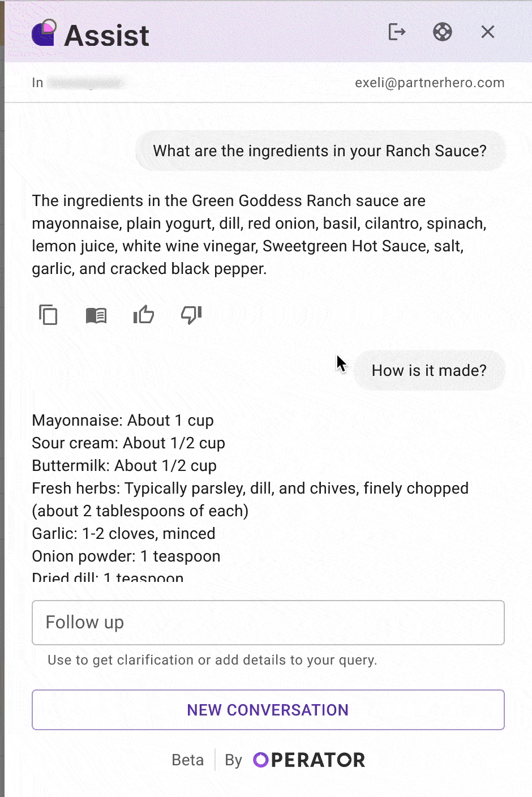
Task: Click the sign out icon in header
Action: tap(397, 32)
